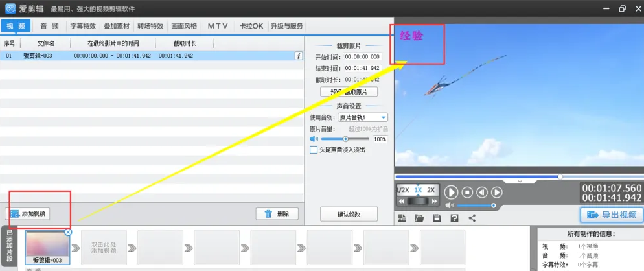Edit the 100% volume value field
Viewport: 644px width, 271px height.
coord(380,139)
